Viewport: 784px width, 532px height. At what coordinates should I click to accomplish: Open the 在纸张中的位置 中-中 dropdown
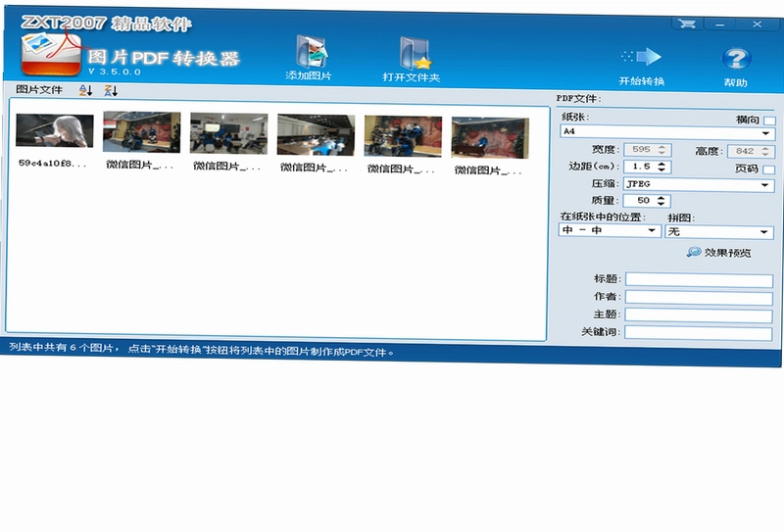click(610, 230)
